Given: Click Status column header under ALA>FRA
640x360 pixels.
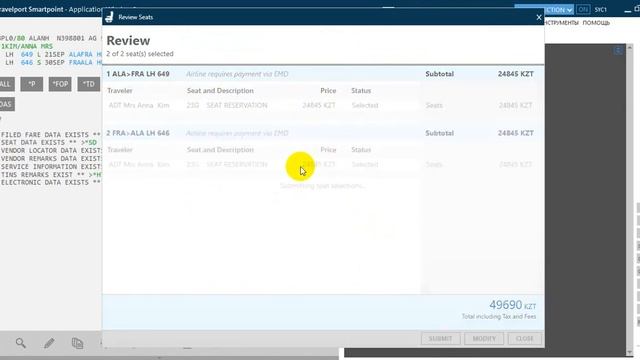Looking at the screenshot, I should click(x=361, y=91).
